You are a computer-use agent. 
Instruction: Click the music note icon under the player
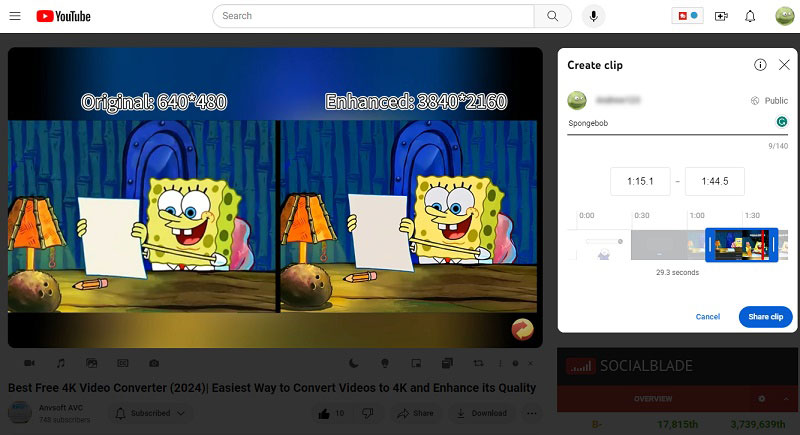click(x=61, y=363)
